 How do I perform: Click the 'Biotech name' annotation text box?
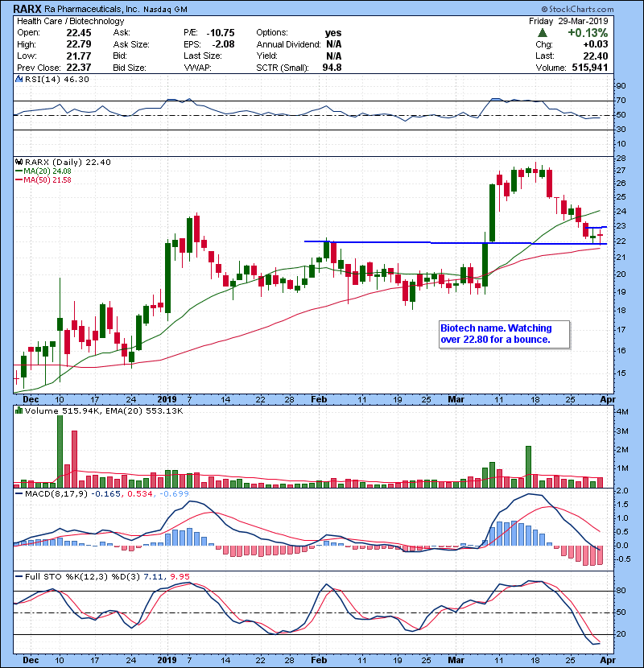(504, 334)
